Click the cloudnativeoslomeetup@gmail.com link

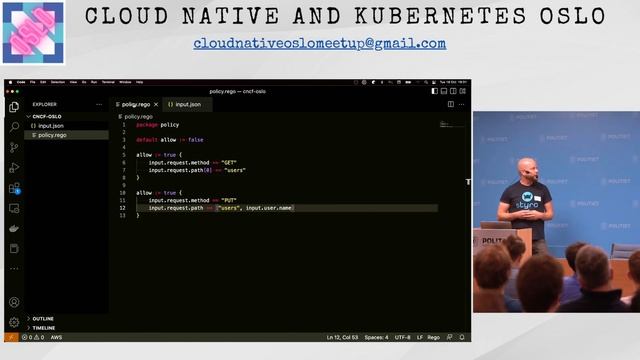pos(320,43)
